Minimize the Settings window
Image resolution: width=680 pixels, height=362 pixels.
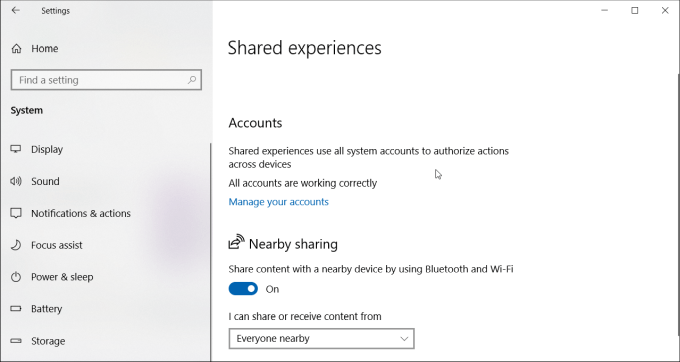tap(605, 10)
